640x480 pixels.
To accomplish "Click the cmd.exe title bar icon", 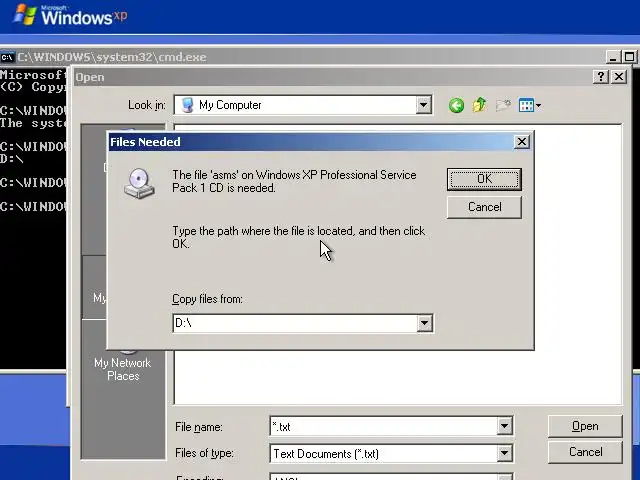I will 7,57.
